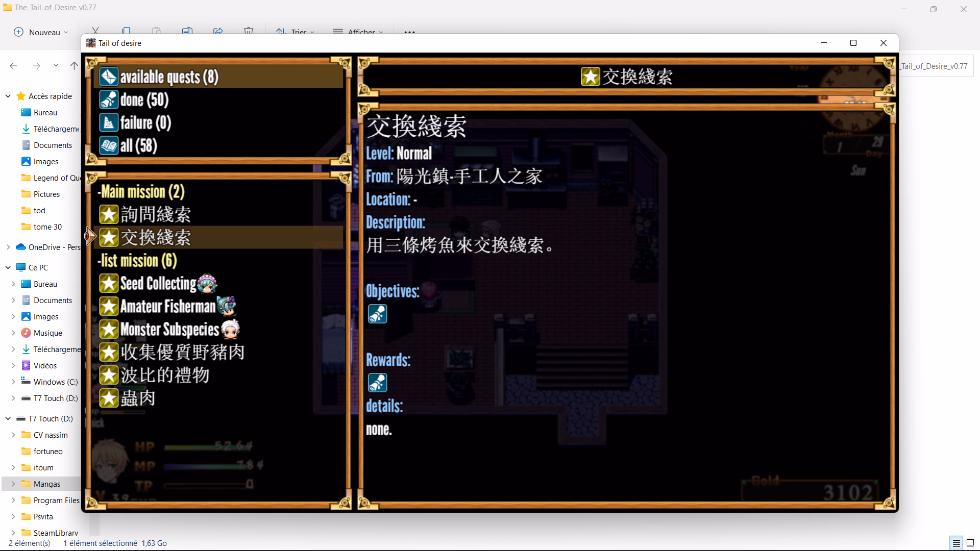Select the all (58) quest category
The image size is (980, 551).
tap(219, 146)
